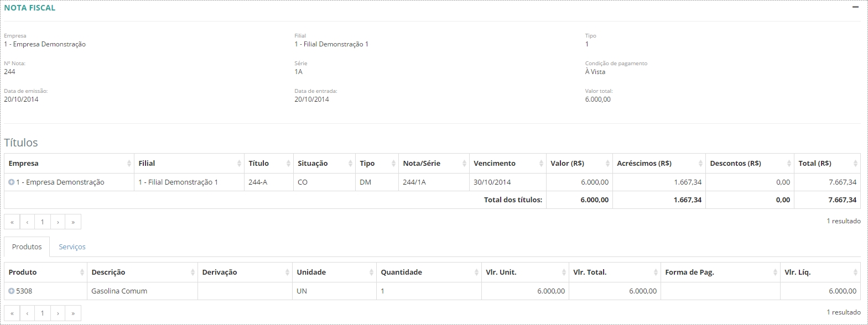Go to previous page of products table
868x325 pixels.
(x=27, y=313)
